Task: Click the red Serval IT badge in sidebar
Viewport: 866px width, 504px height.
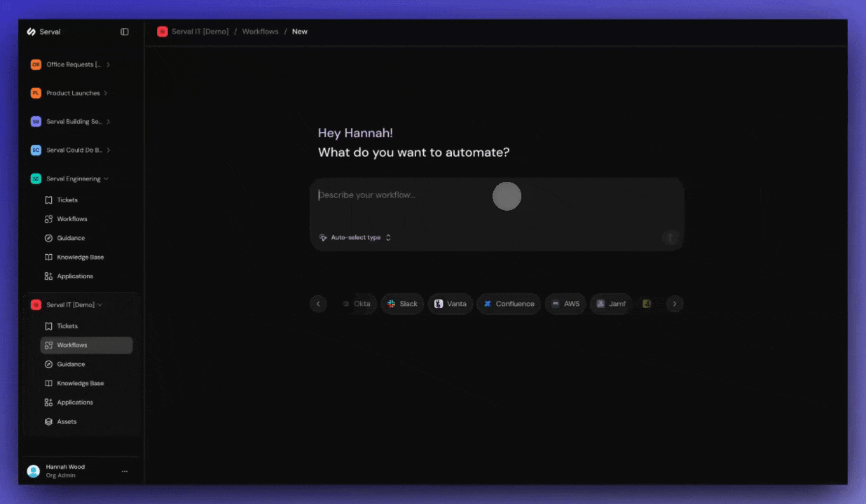Action: (36, 305)
